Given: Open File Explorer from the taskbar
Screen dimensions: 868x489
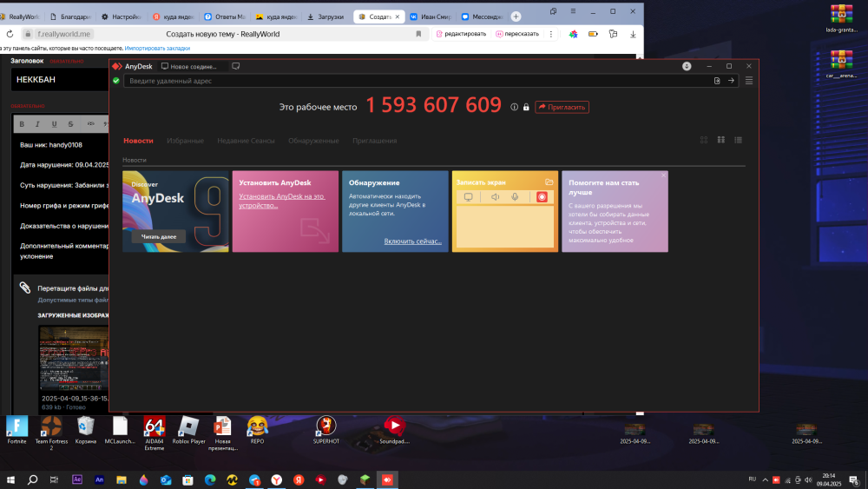Looking at the screenshot, I should [x=122, y=479].
